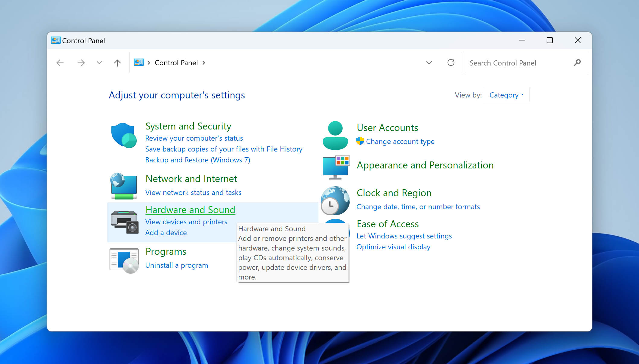
Task: Click the Programs disc icon
Action: [x=124, y=260]
